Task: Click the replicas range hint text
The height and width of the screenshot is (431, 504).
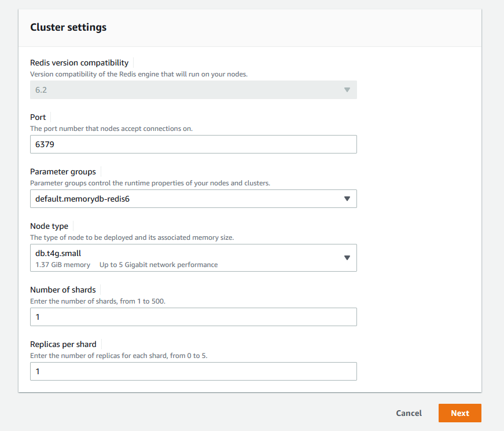Action: click(x=119, y=356)
